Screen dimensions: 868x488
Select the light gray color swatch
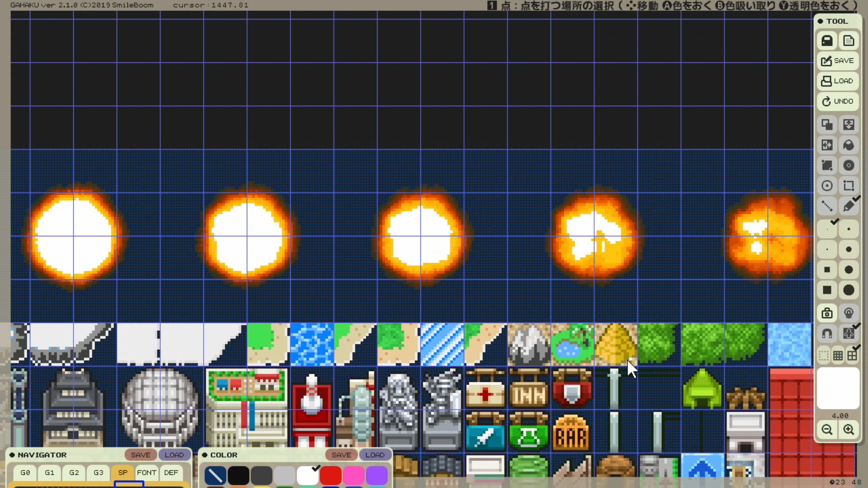click(284, 475)
